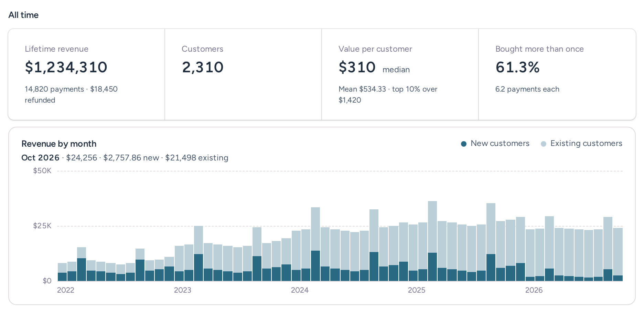Click the 'Revenue by month' chart title
Viewport: 644px width, 314px height.
[59, 144]
